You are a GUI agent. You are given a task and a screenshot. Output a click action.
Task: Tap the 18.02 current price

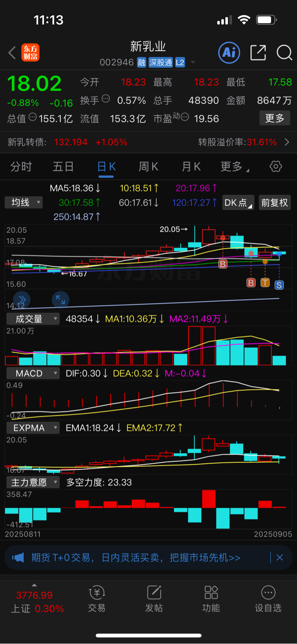coord(34,84)
